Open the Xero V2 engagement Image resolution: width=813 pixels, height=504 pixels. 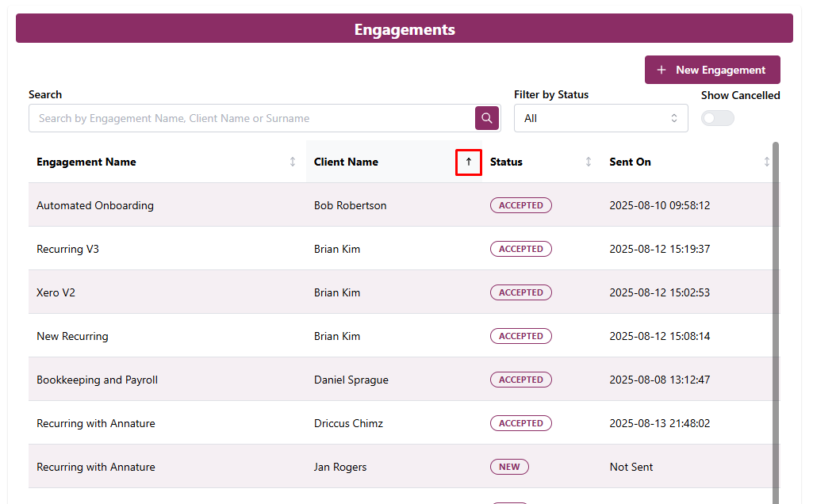[x=56, y=292]
